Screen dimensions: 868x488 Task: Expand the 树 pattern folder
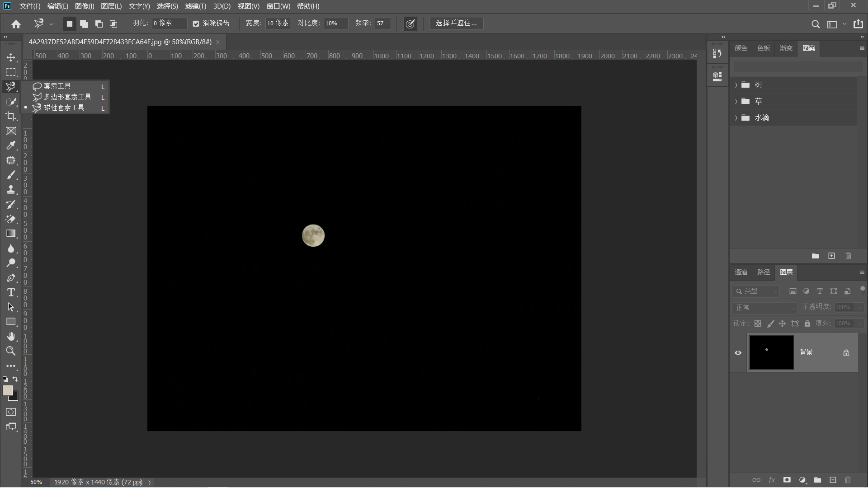736,85
